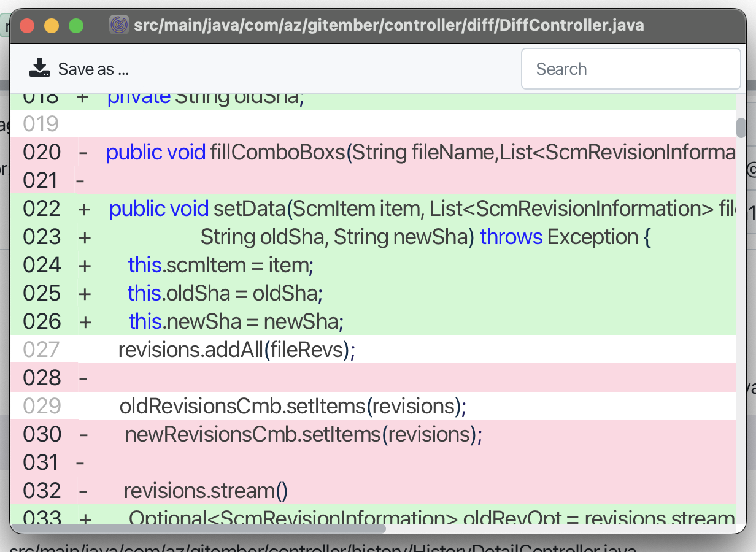Screen dimensions: 756x552
Task: Click the yellow minimize window button
Action: pos(52,26)
